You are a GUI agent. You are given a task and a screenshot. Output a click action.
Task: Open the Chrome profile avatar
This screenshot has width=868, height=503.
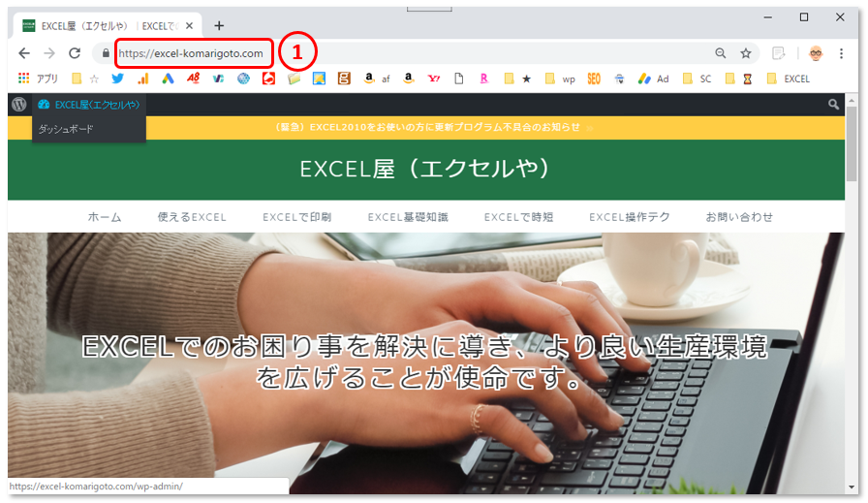coord(816,53)
